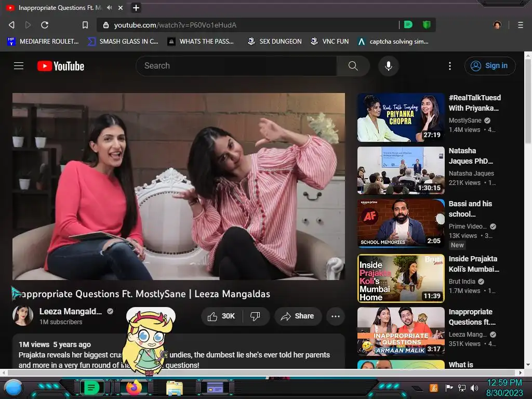Click the address bar URL
The height and width of the screenshot is (399, 532).
tap(175, 25)
